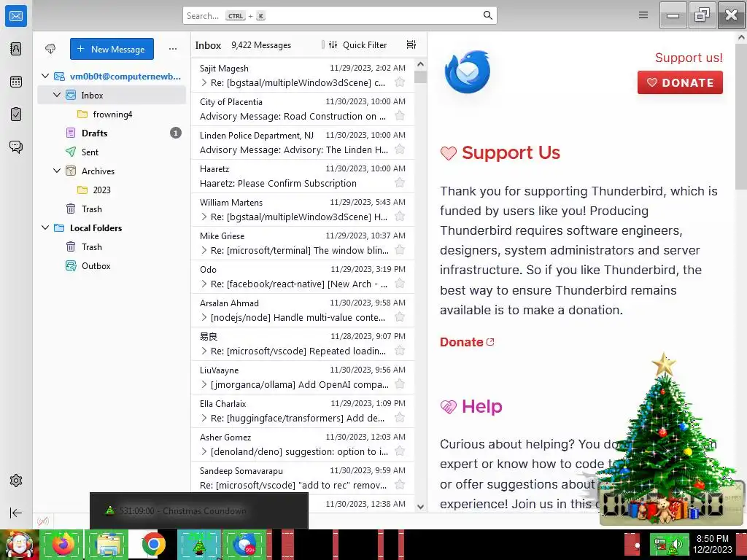The width and height of the screenshot is (747, 560).
Task: Open the Sent folder
Action: [x=112, y=152]
